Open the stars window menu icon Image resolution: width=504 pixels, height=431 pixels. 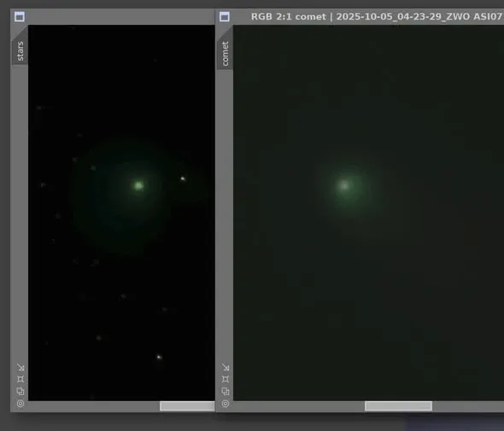(20, 17)
